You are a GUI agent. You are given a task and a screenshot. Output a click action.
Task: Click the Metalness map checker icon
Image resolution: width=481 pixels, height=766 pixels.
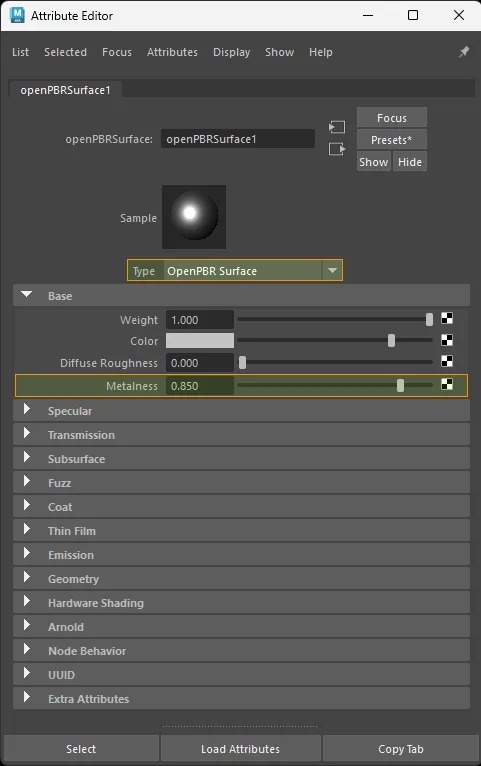447,384
